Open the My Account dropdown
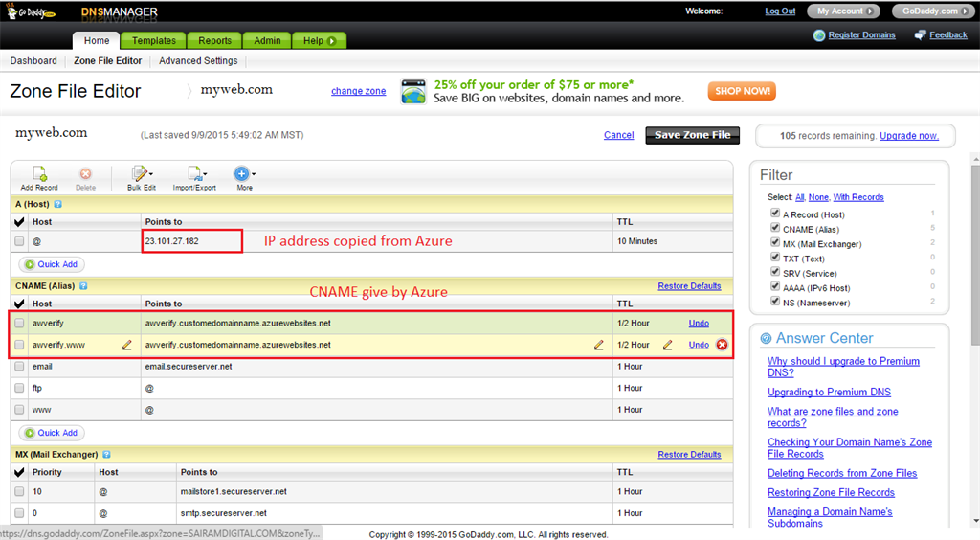Viewport: 980px width, 540px height. [x=843, y=11]
